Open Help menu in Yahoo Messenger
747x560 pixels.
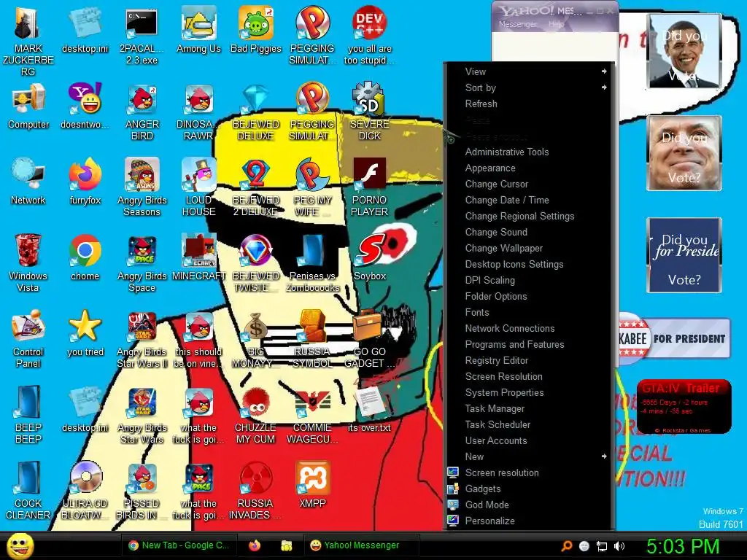click(556, 24)
